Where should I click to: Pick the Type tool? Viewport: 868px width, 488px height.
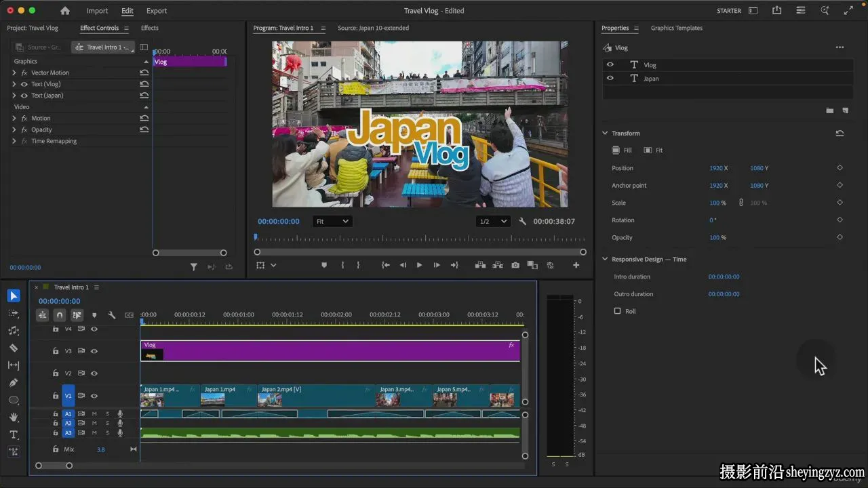click(14, 434)
